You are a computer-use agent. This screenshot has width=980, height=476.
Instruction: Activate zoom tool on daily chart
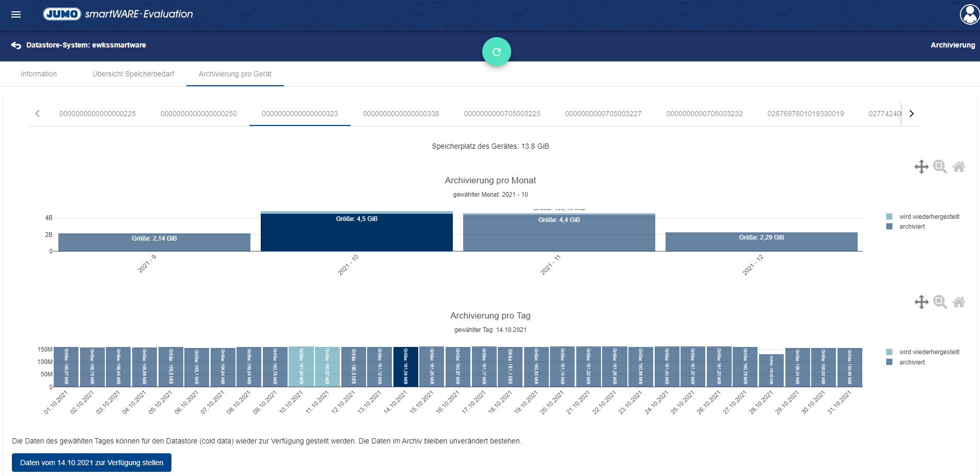940,302
